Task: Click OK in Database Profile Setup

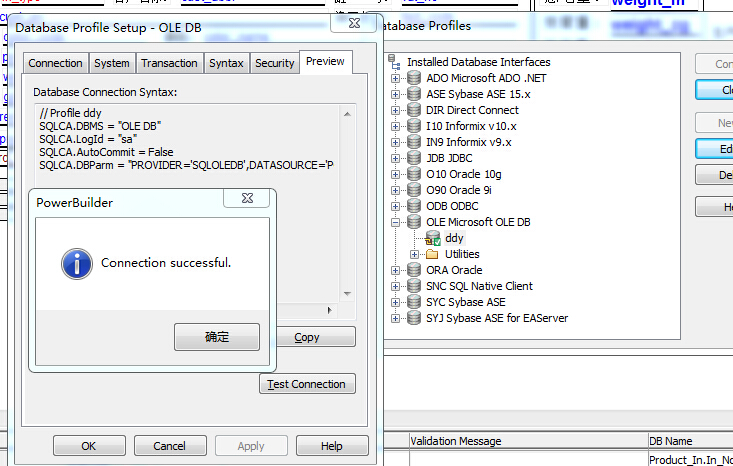Action: point(89,446)
